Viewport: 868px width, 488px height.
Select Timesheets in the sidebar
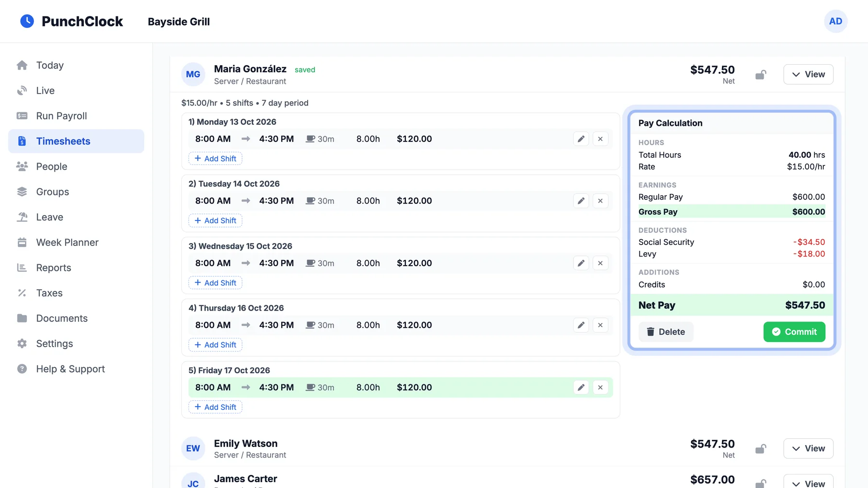coord(76,141)
